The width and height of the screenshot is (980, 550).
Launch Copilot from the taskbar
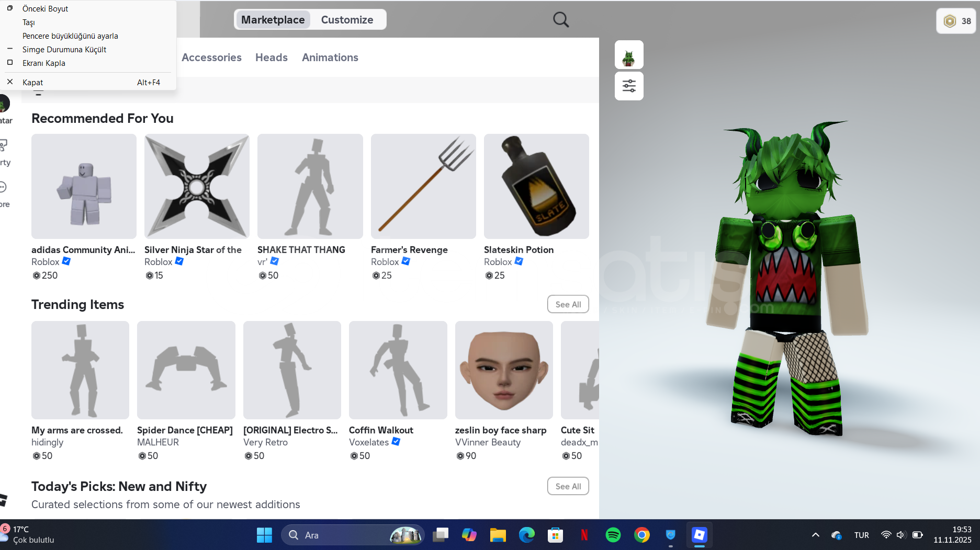[x=469, y=535]
